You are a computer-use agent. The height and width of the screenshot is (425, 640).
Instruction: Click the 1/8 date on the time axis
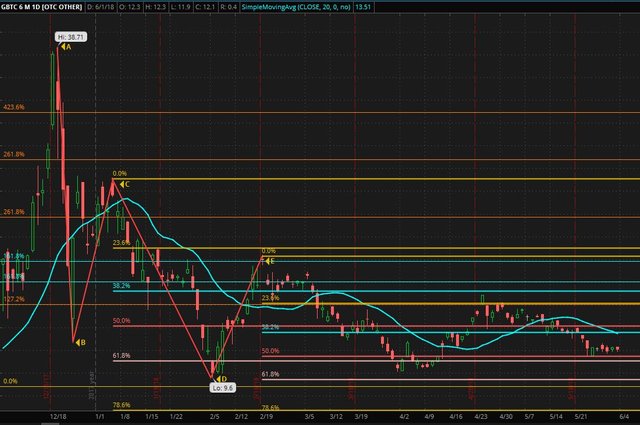(125, 417)
